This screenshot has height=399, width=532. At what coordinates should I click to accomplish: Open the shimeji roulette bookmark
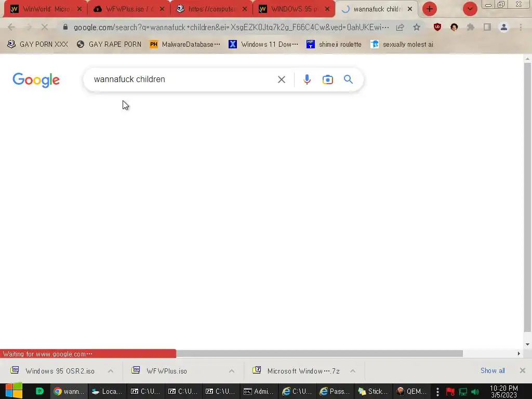point(334,45)
